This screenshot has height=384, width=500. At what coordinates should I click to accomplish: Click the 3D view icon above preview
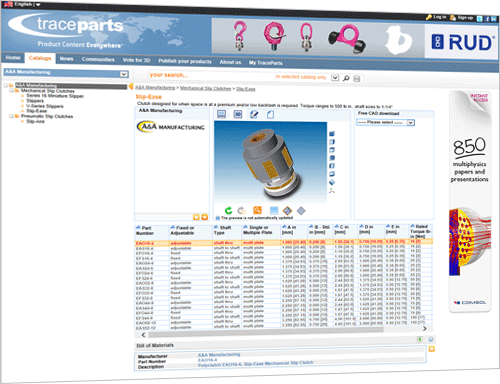tap(238, 114)
